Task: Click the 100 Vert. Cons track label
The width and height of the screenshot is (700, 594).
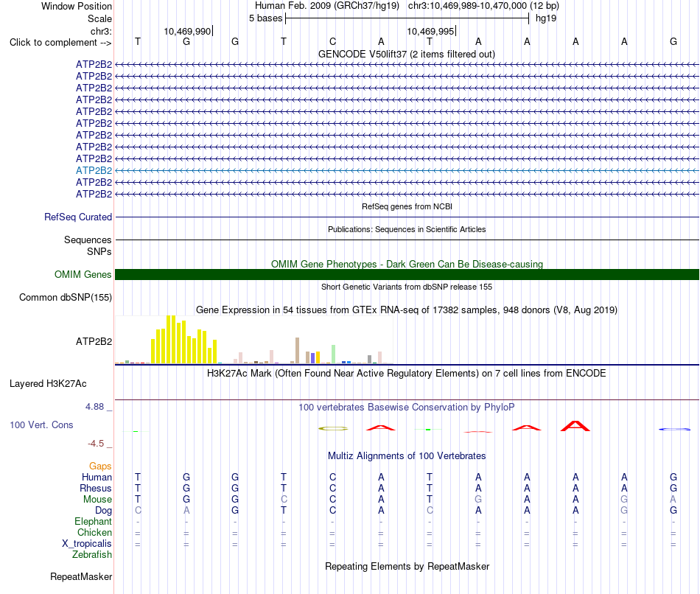Action: (41, 424)
